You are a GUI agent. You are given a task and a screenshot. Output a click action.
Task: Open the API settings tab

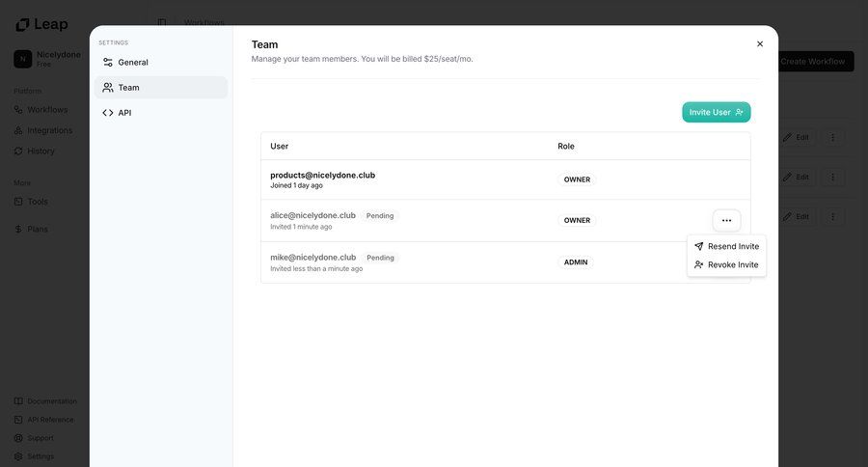point(160,113)
